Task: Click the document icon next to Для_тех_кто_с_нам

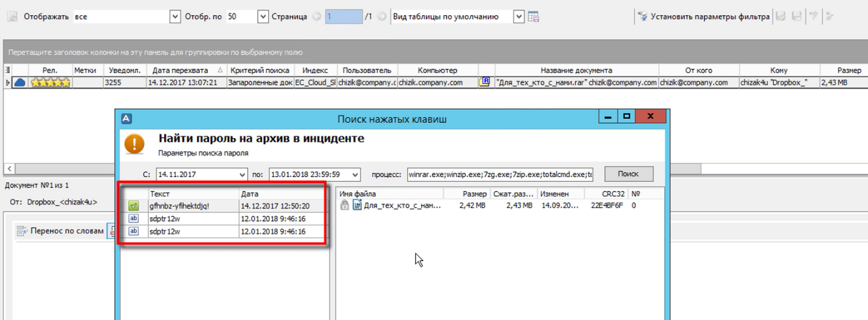Action: pyautogui.click(x=357, y=206)
